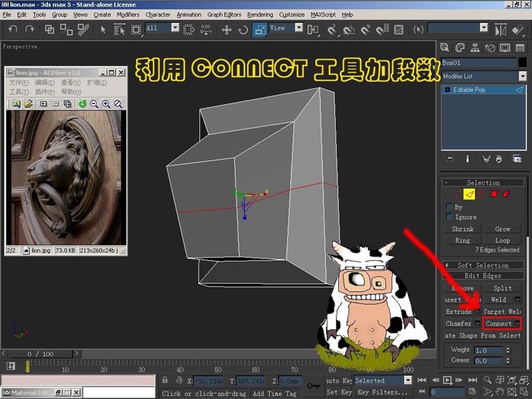The height and width of the screenshot is (399, 532).
Task: Open the MAXScript menu
Action: 323,14
